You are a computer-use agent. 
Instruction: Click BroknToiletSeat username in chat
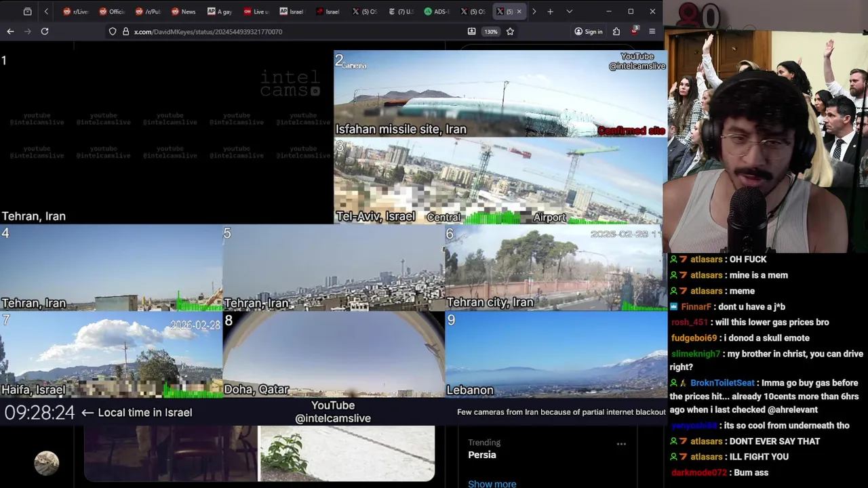(722, 383)
